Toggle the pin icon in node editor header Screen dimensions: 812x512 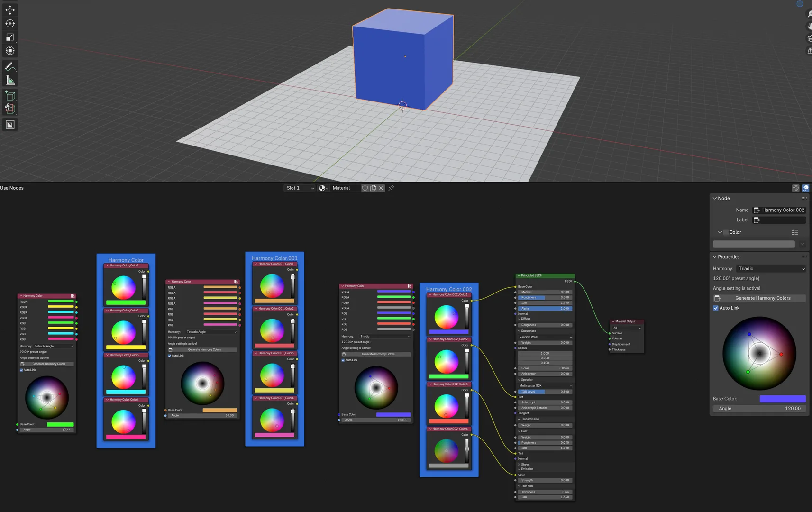pyautogui.click(x=391, y=188)
